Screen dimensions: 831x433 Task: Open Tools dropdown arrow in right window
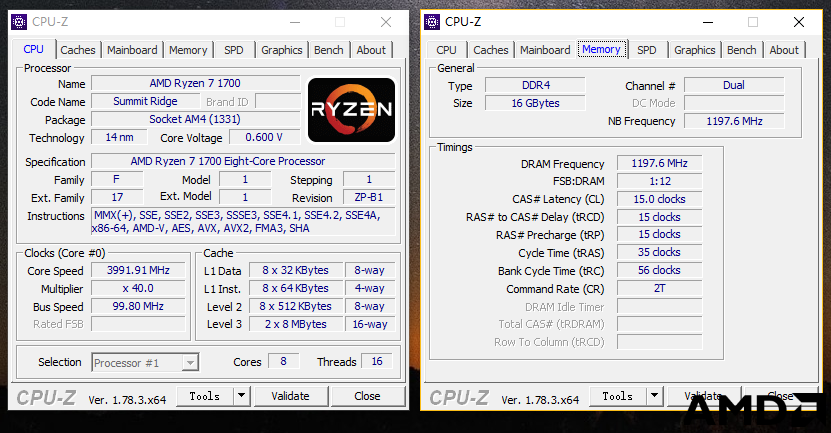(x=655, y=395)
